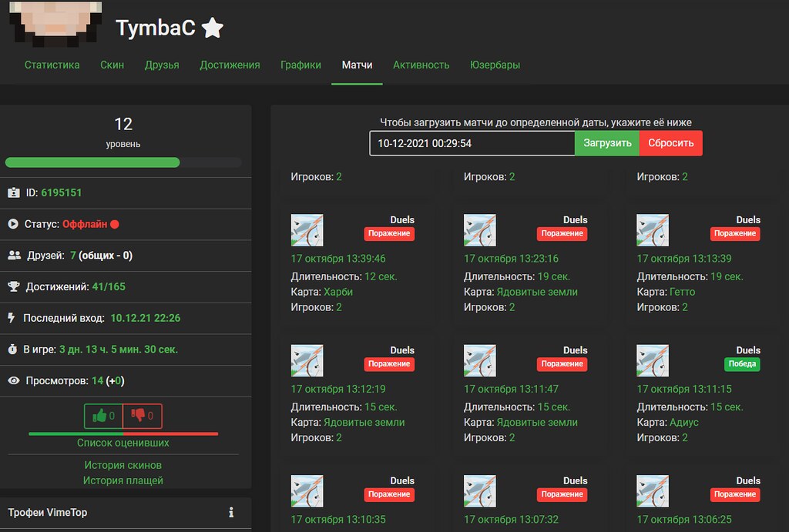The width and height of the screenshot is (789, 532).
Task: Switch to the Достижения tab
Action: [230, 65]
